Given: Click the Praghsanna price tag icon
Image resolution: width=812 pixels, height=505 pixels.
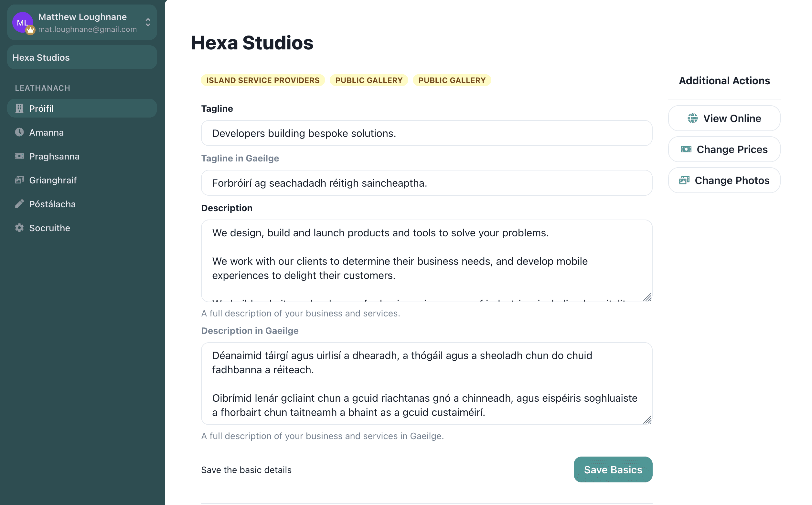Looking at the screenshot, I should click(x=19, y=156).
